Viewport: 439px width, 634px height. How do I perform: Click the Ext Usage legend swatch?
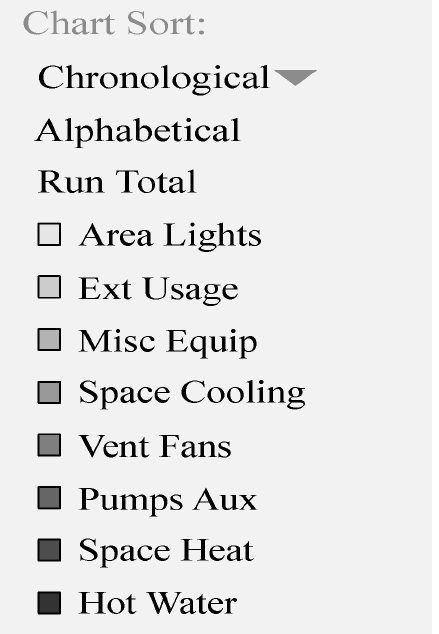(49, 287)
